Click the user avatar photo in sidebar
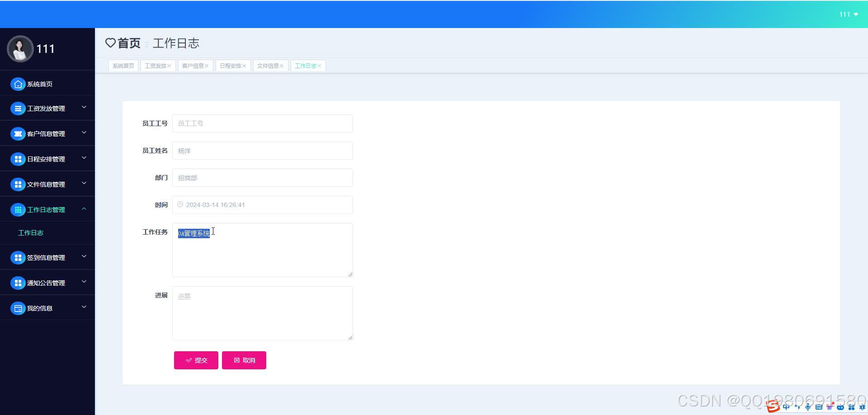 click(20, 49)
